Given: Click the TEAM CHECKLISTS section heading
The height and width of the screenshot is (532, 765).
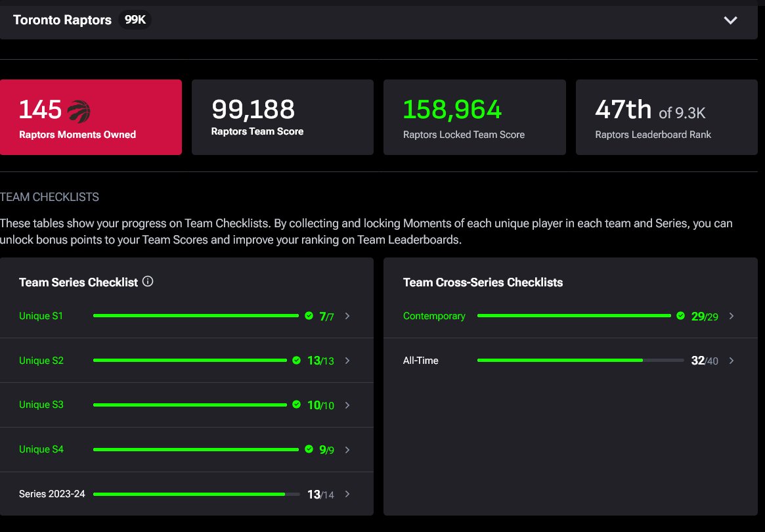Looking at the screenshot, I should (49, 197).
